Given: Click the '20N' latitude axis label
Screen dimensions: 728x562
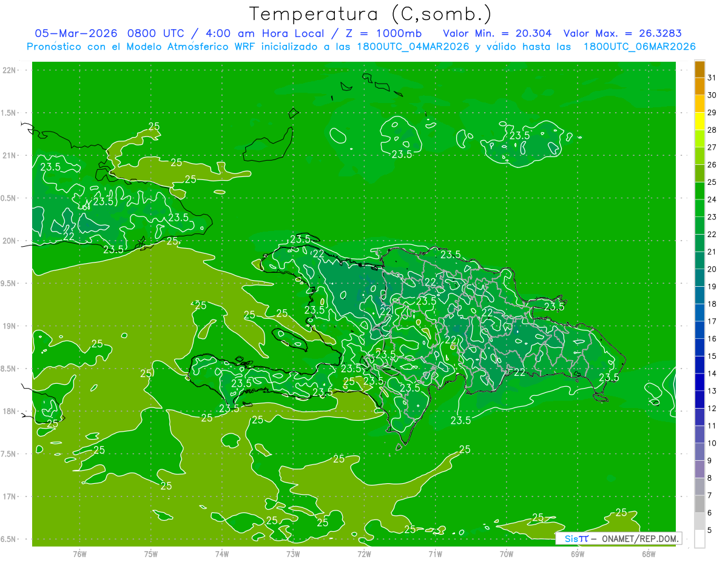Looking at the screenshot, I should tap(10, 241).
